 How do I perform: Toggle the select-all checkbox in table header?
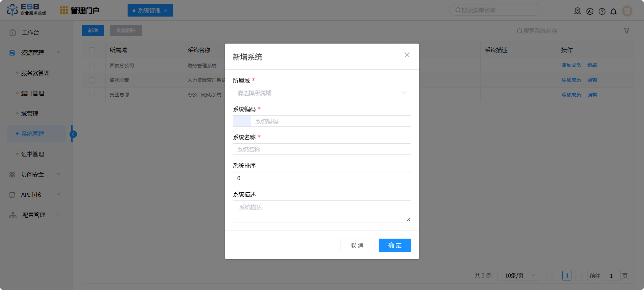point(92,50)
